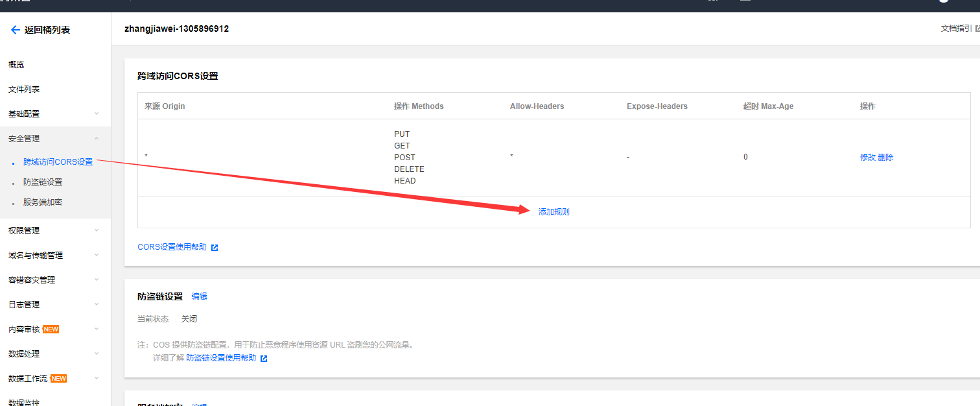This screenshot has width=980, height=406.
Task: Click the DELETE method in rule row
Action: tap(409, 169)
